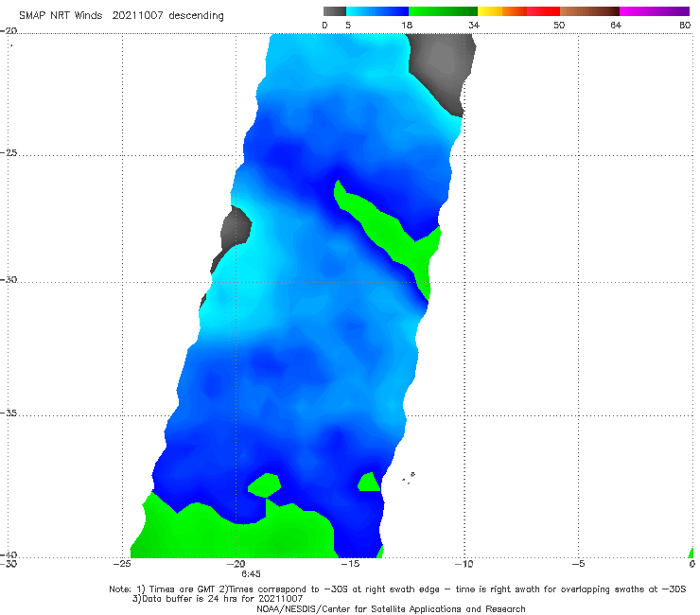Click the swath time label '6:45'

point(251,574)
